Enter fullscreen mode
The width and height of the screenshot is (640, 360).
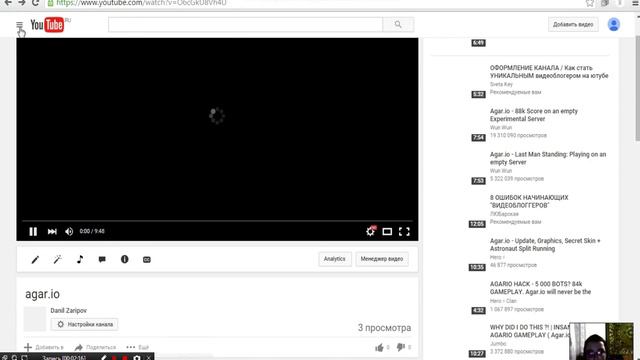click(404, 232)
